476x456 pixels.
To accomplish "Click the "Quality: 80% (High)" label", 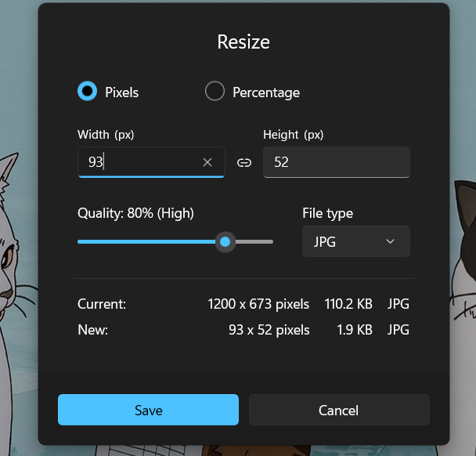I will pos(135,213).
